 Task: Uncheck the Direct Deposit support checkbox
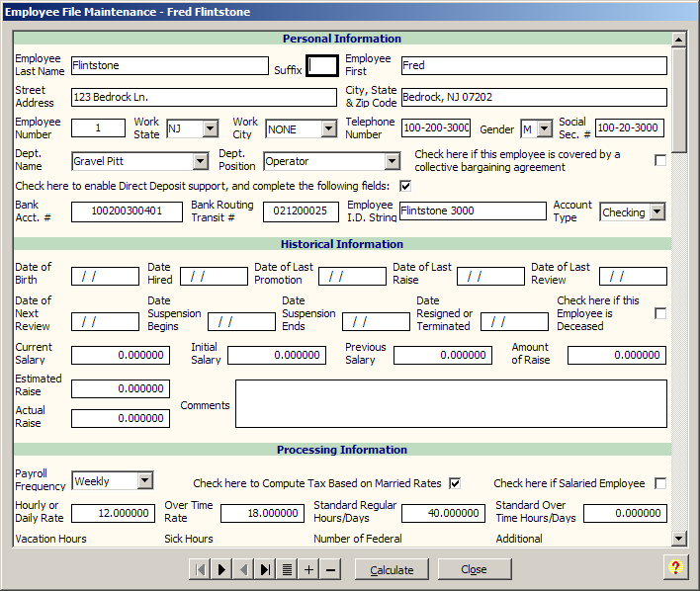tap(405, 186)
